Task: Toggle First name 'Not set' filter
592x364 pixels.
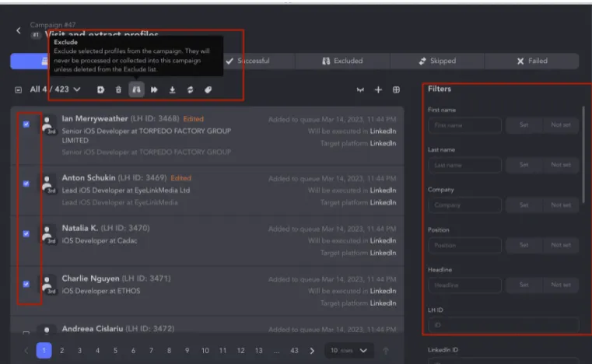Action: [x=561, y=125]
